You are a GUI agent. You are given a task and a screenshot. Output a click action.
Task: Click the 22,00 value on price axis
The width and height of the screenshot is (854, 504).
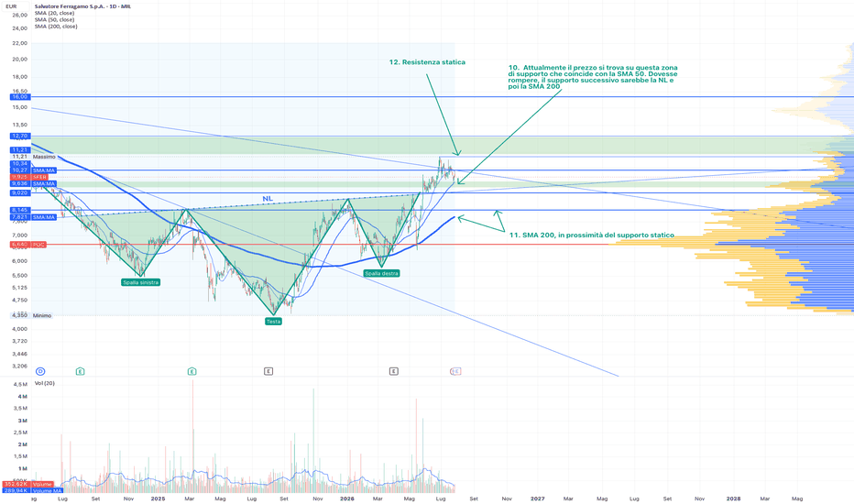19,43
